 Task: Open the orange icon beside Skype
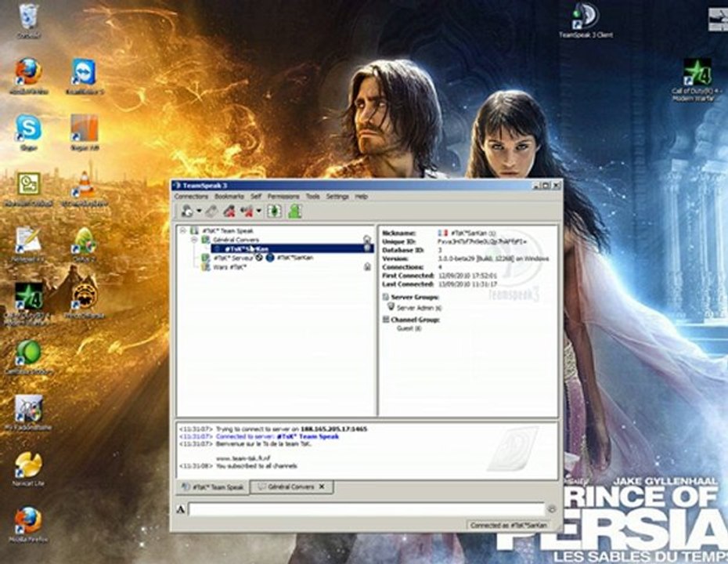[x=85, y=132]
